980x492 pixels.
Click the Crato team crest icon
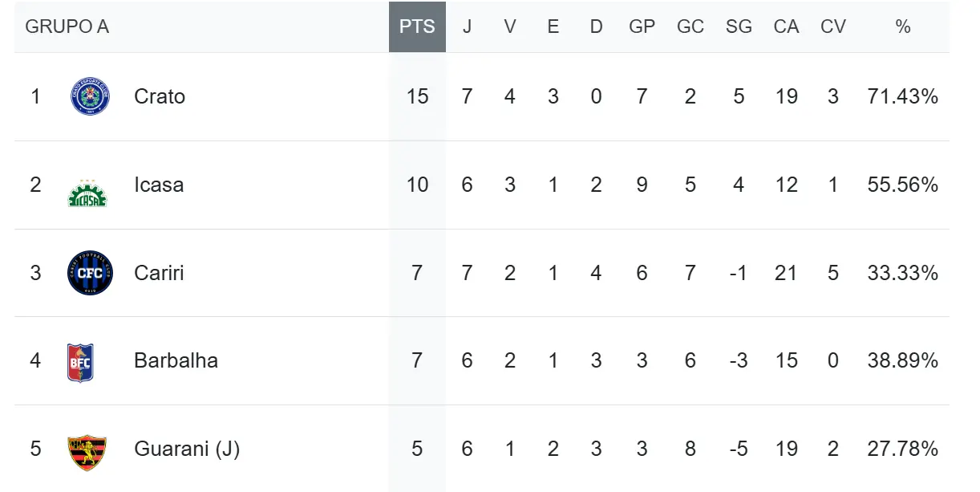90,96
